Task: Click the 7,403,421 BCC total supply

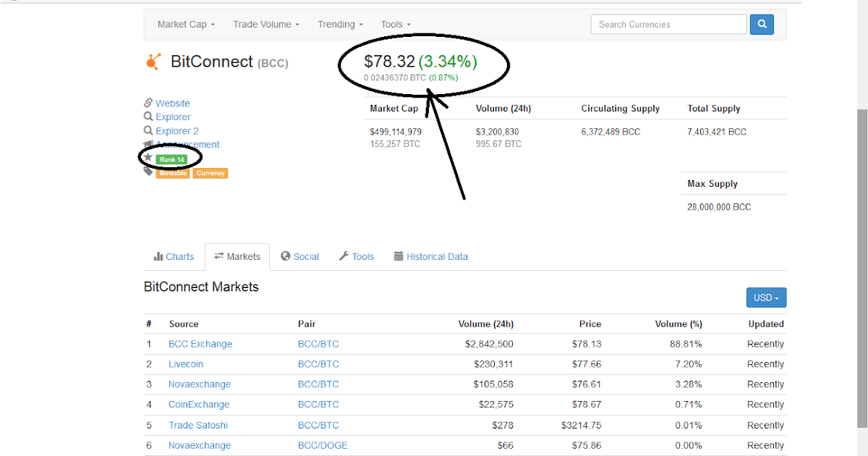Action: pyautogui.click(x=717, y=132)
